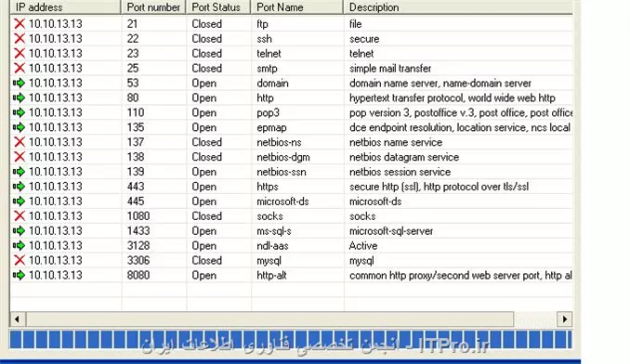This screenshot has width=630, height=364.
Task: Click the red X icon for port 3306
Action: (x=19, y=260)
